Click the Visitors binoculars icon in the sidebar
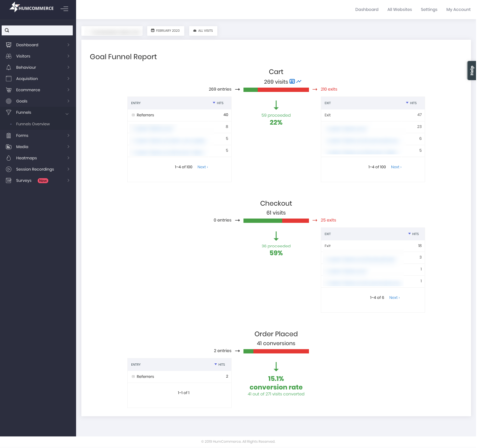Viewport: 477px width, 448px height. [9, 56]
